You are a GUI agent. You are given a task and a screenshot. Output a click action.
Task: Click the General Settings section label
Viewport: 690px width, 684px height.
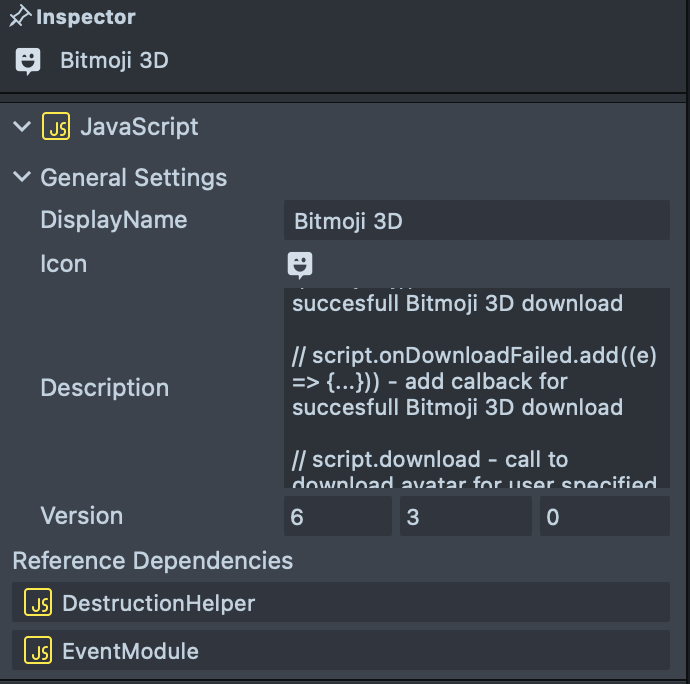coord(133,178)
